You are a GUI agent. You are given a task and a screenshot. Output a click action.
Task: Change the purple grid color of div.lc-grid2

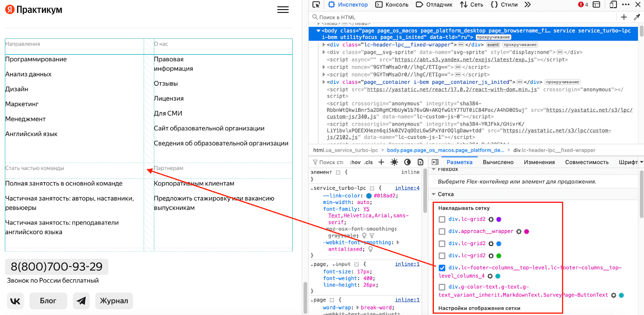499,219
